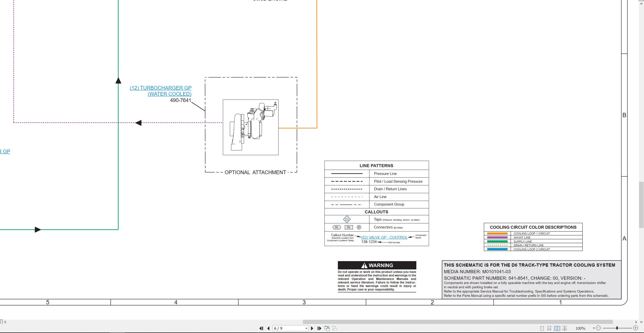The height and width of the screenshot is (333, 644).
Task: Open the page number dropdown
Action: coord(306,328)
